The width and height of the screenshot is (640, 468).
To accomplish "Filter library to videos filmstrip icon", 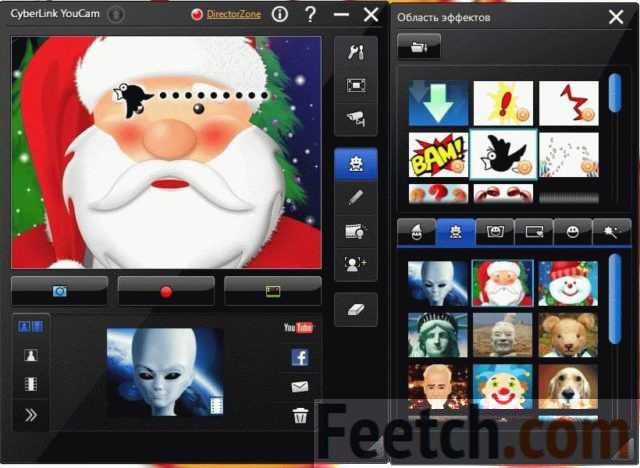I will (x=31, y=384).
